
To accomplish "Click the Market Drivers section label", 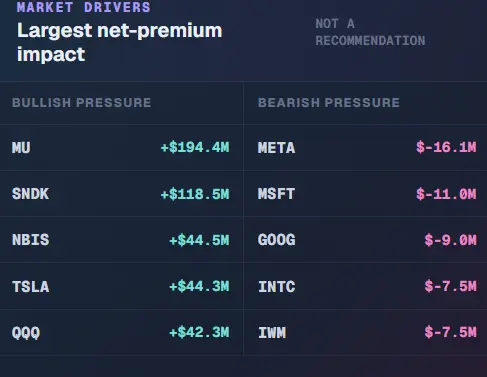I will click(x=84, y=7).
